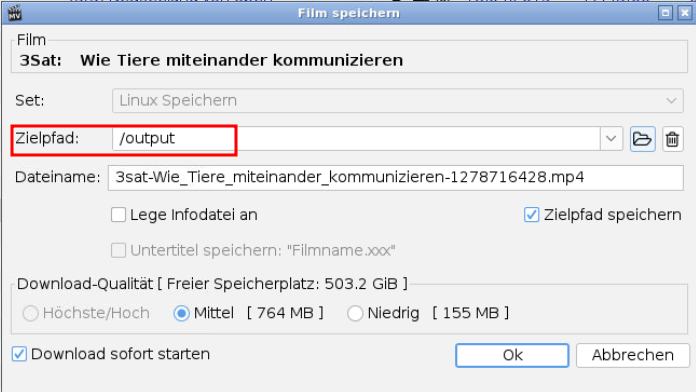696x392 pixels.
Task: Toggle the disabled Untertitel speichern checkbox
Action: point(119,250)
